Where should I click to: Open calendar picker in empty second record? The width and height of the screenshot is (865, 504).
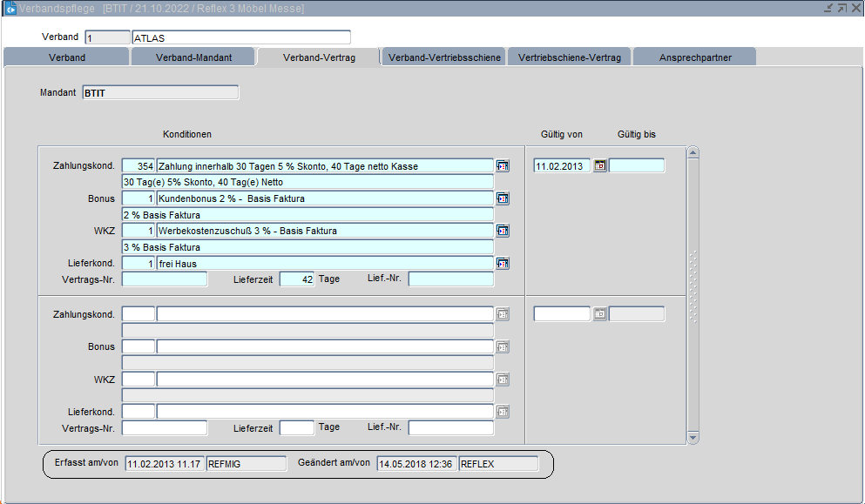point(599,314)
